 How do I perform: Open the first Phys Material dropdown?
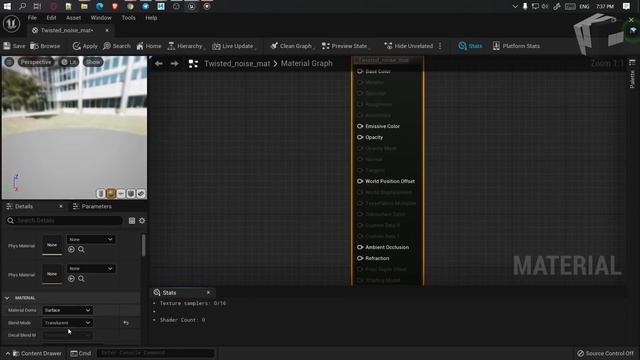[x=90, y=240]
